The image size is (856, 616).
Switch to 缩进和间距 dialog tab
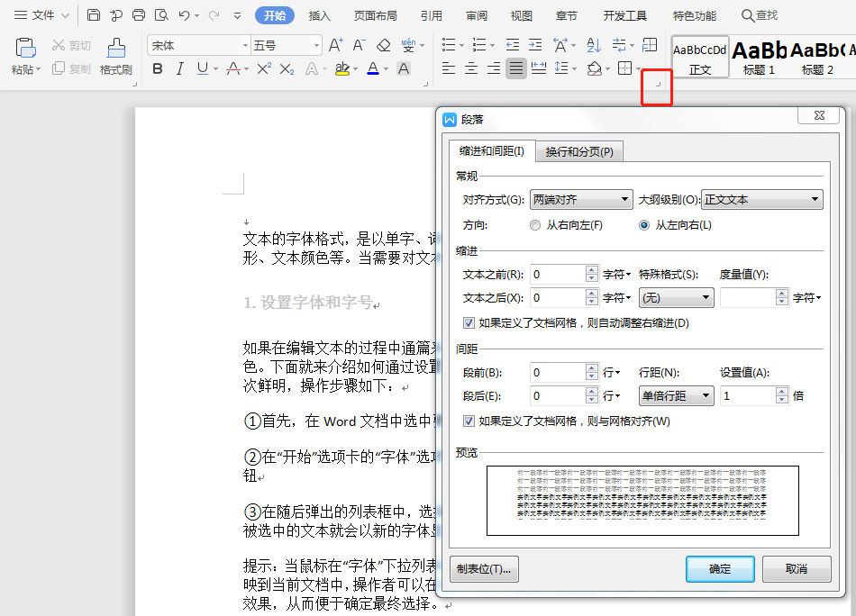pos(492,150)
